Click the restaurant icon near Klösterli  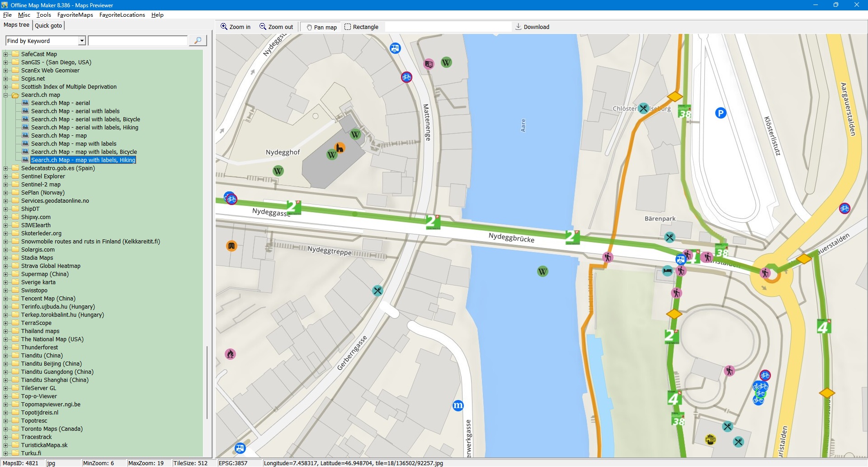(643, 109)
